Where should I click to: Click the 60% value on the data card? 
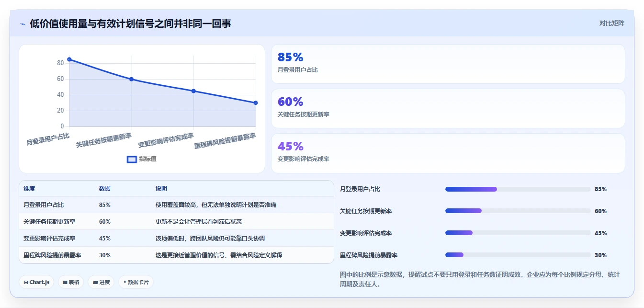(290, 102)
